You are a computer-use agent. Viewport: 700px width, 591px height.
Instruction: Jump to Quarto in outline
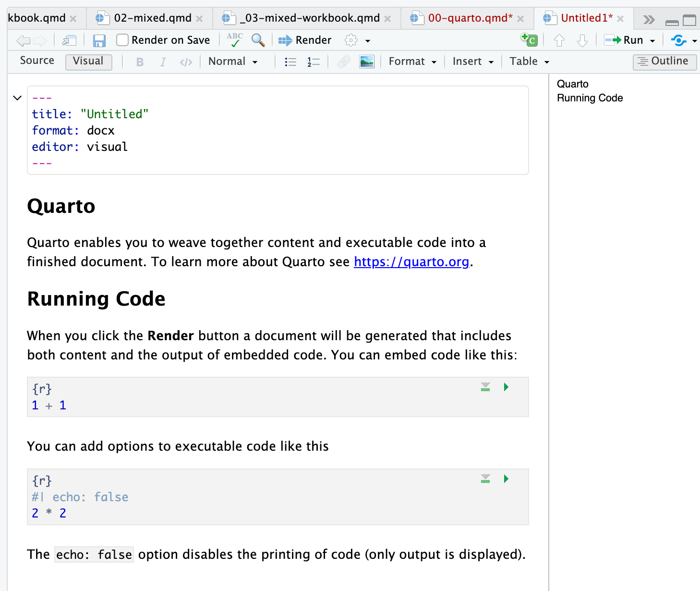click(x=572, y=84)
